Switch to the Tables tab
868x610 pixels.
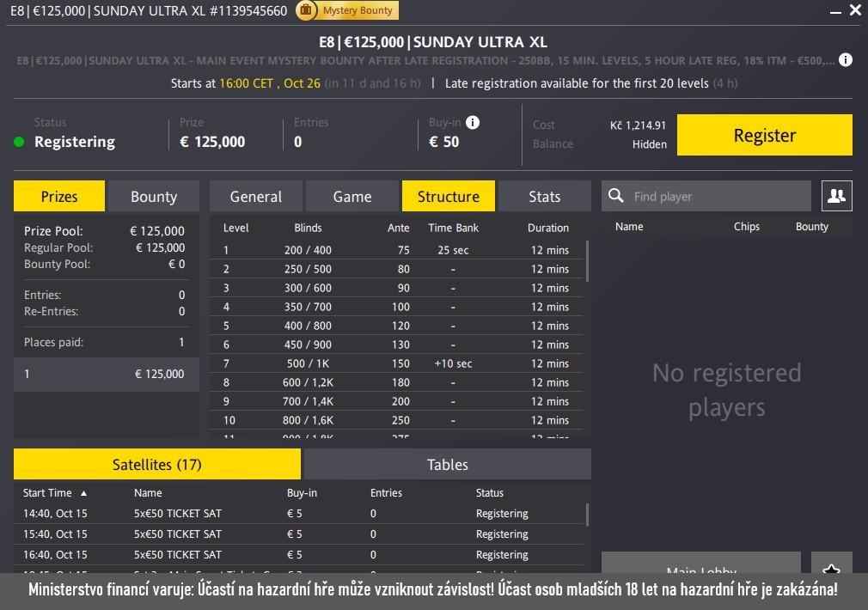coord(448,465)
